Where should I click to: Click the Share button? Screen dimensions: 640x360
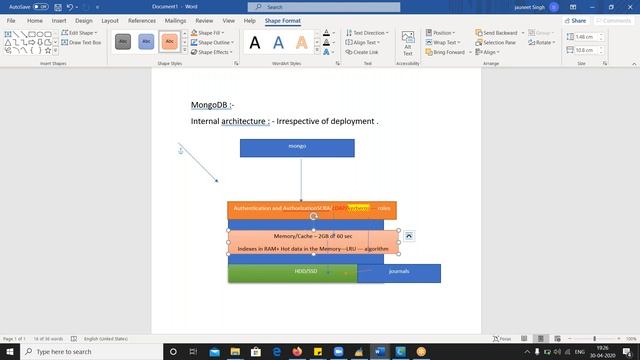pyautogui.click(x=576, y=20)
